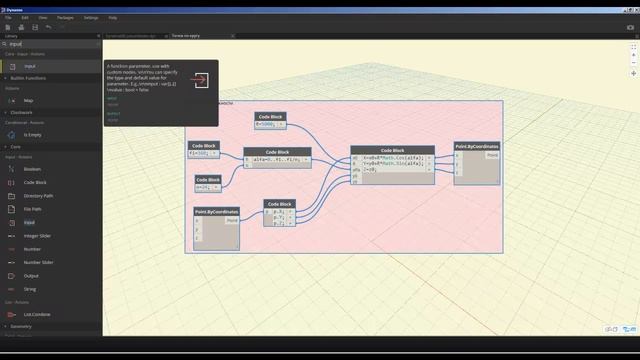Click the canvas zoom out icon
640x360 pixels.
[633, 63]
